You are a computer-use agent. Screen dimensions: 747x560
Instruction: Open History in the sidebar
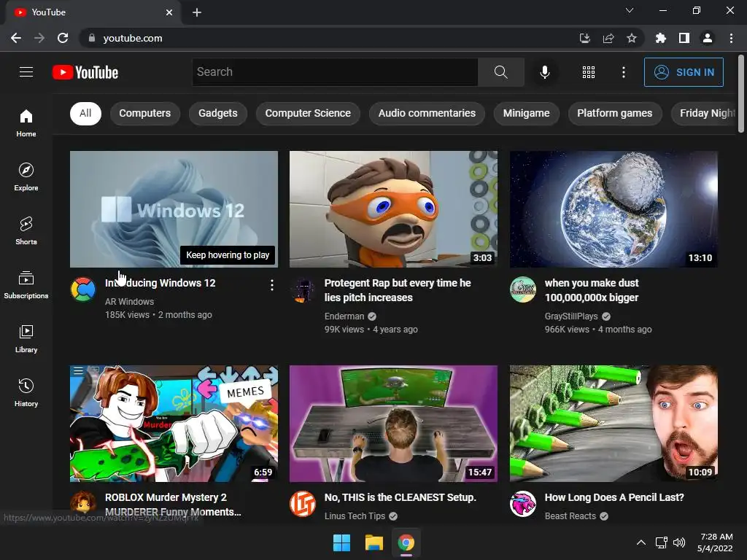coord(26,392)
